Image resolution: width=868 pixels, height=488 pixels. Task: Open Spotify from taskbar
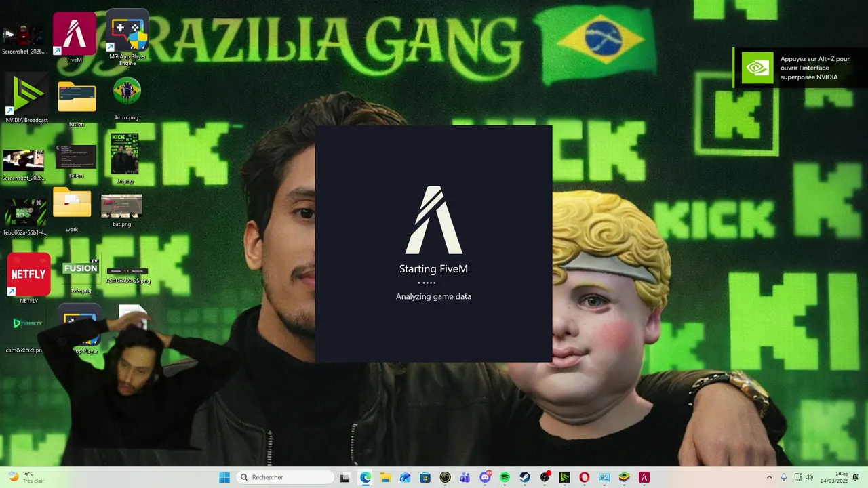[x=505, y=477]
